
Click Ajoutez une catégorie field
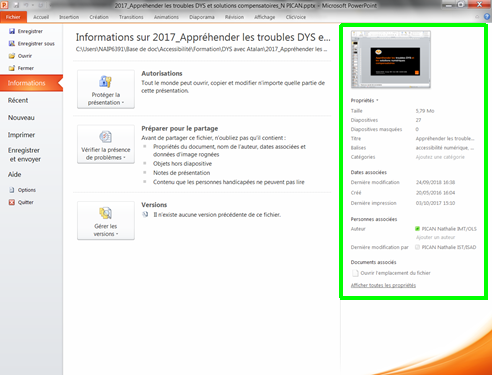pos(440,157)
